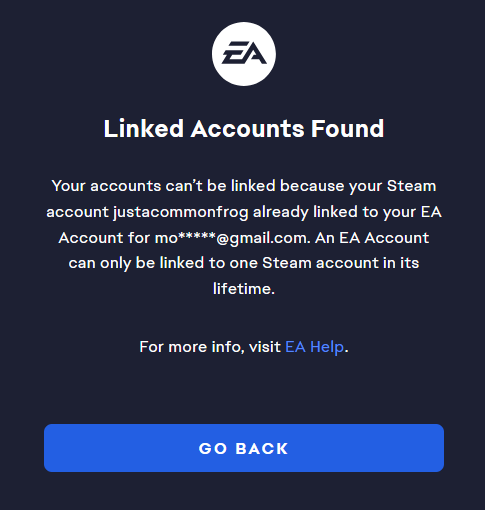Click the word Accounts in heading
485x510 pixels.
(247, 129)
